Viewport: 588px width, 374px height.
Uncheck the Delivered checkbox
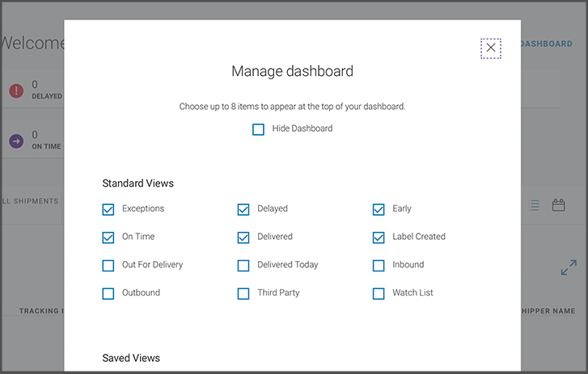(243, 237)
